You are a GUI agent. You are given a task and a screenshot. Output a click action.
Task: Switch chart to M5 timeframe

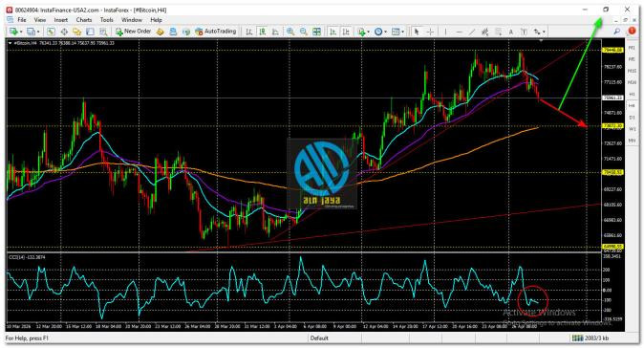(x=632, y=59)
